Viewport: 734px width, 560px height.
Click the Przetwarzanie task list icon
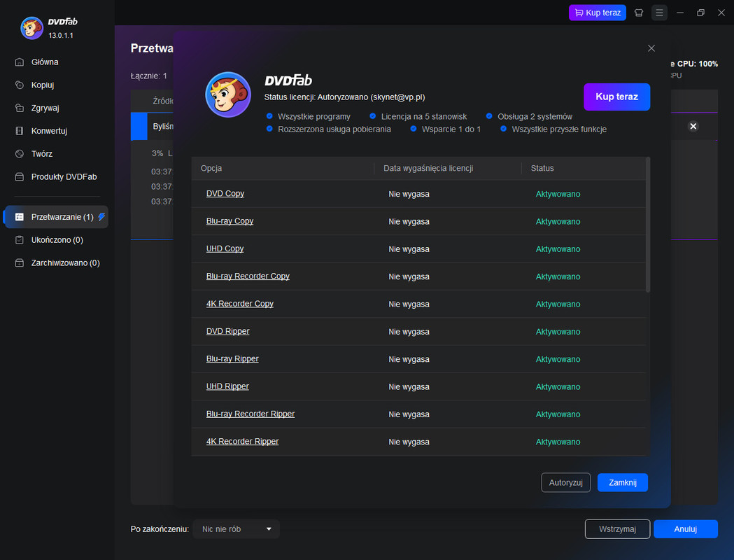[x=19, y=217]
